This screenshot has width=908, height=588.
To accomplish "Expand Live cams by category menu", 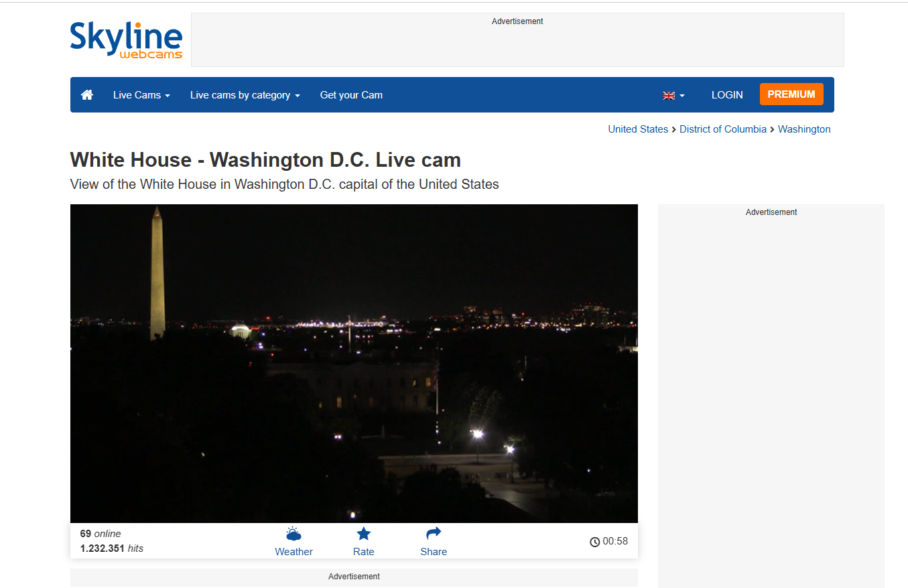I will click(245, 95).
